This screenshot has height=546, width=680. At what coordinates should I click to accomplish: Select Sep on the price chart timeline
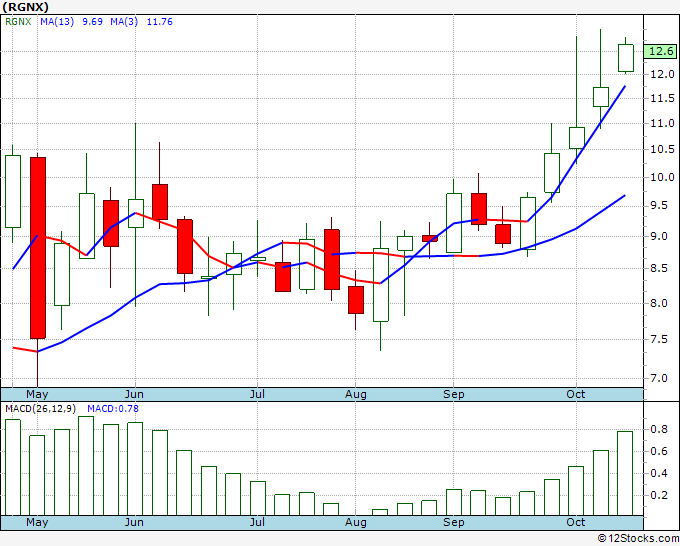454,394
